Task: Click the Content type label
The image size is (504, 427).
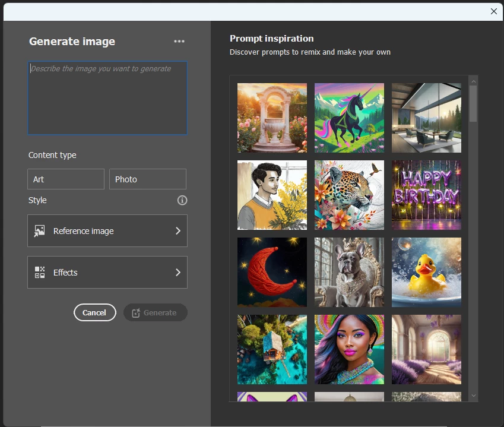Action: [52, 155]
